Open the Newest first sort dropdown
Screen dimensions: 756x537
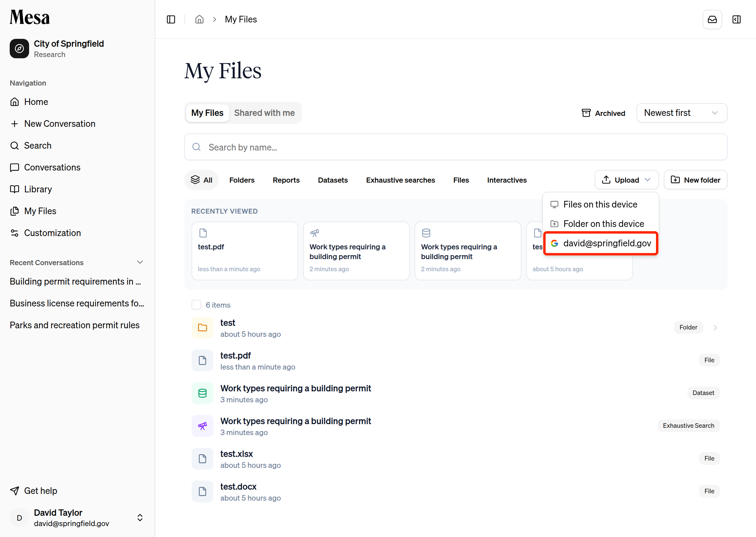coord(682,113)
